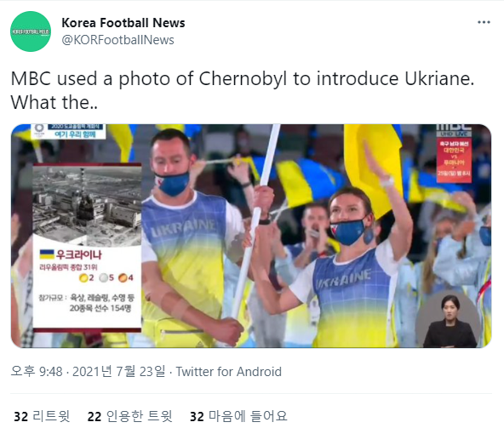Viewport: 504px width, 428px height.
Task: View the 22 인용한 트윗 quote tweets
Action: point(130,416)
